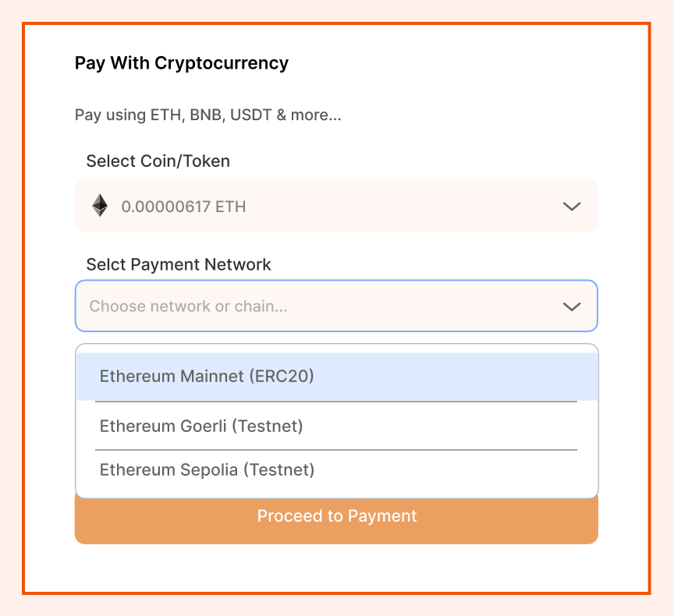Screen dimensions: 674x616
Task: Click the 'Pay With Cryptocurrency' heading
Action: point(182,63)
